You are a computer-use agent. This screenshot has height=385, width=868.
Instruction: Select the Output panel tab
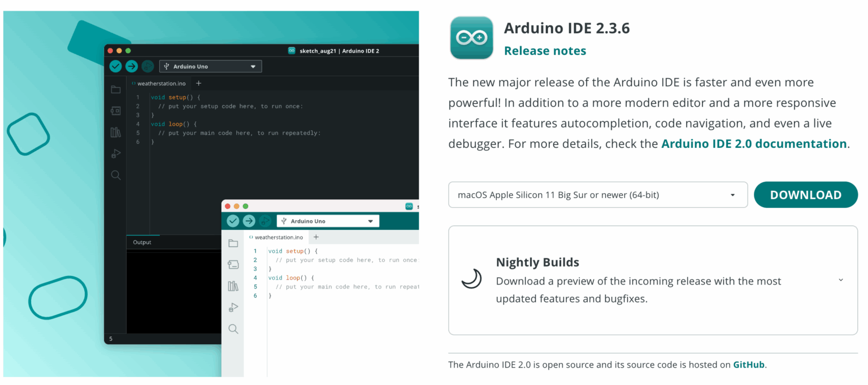point(142,242)
